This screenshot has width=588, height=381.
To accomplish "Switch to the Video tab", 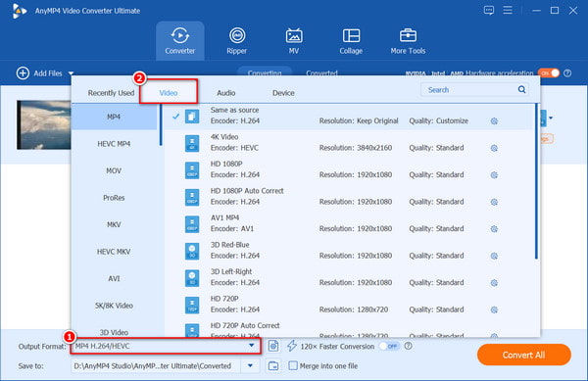I will coord(169,92).
